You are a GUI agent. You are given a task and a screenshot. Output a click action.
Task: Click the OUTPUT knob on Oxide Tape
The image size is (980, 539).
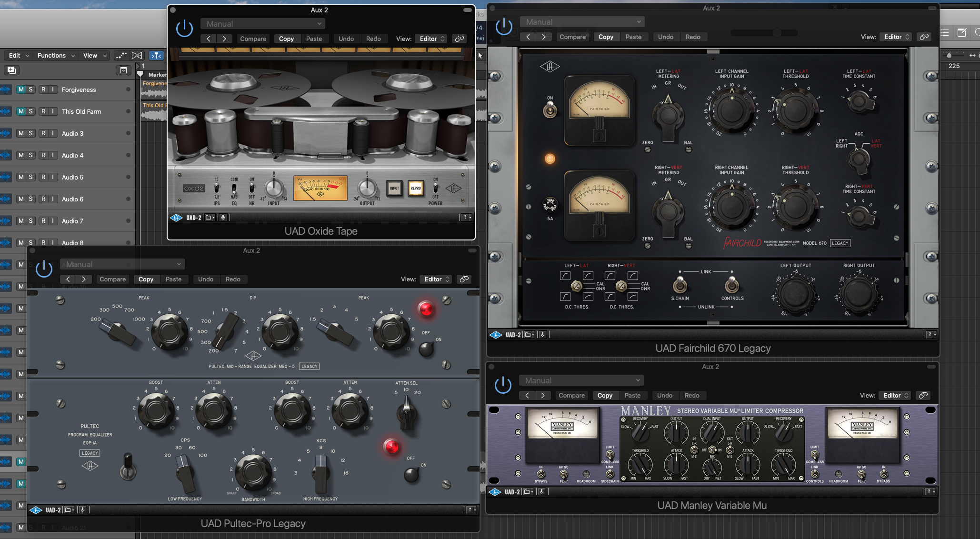[367, 188]
